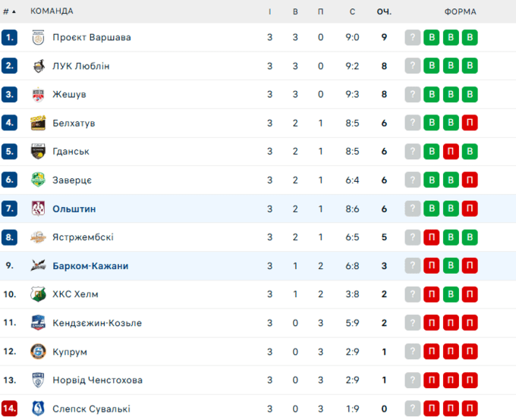Viewport: 516px width, 420px height.
Task: Click the Жешув team logo
Action: [x=39, y=95]
